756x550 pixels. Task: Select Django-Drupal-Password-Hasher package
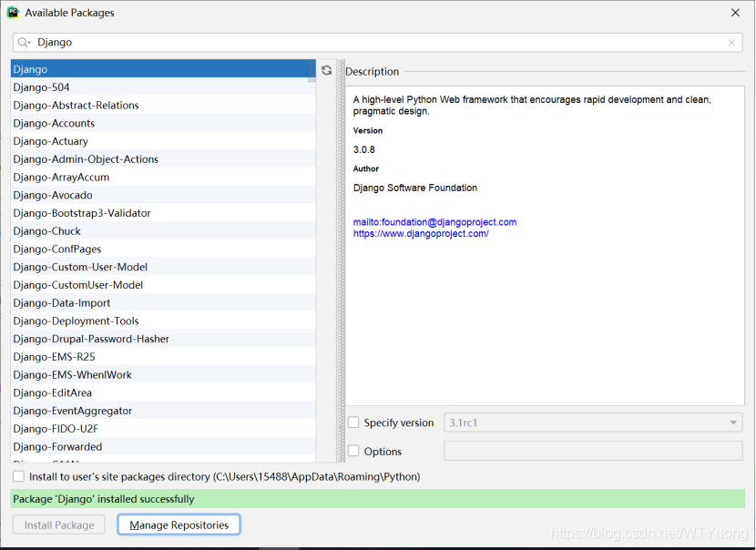pyautogui.click(x=163, y=339)
